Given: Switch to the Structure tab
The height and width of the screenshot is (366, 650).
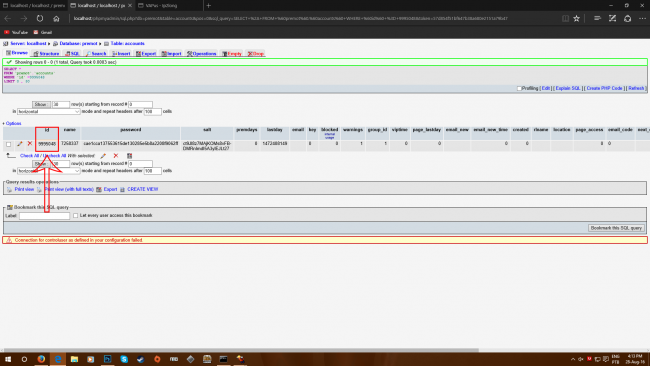Looking at the screenshot, I should click(x=46, y=53).
